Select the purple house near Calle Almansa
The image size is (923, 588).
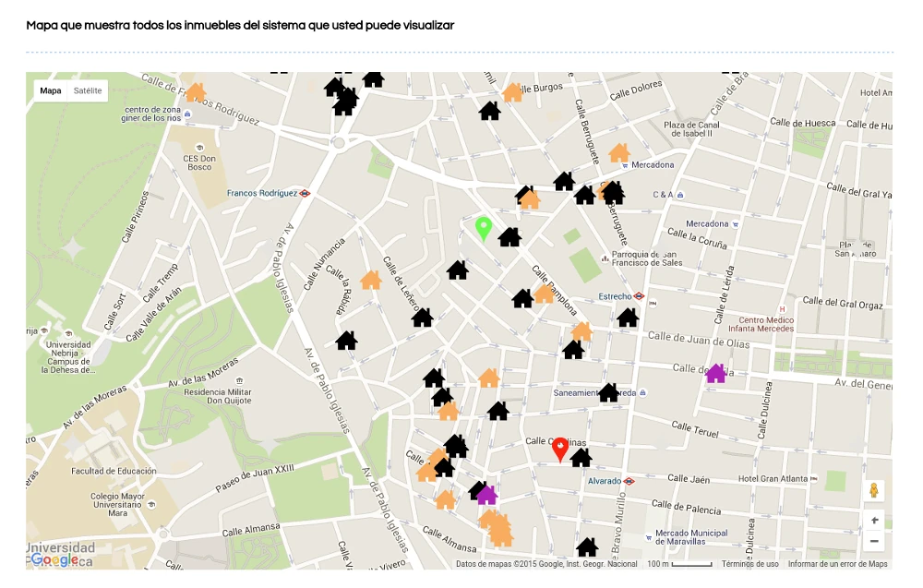coord(486,495)
